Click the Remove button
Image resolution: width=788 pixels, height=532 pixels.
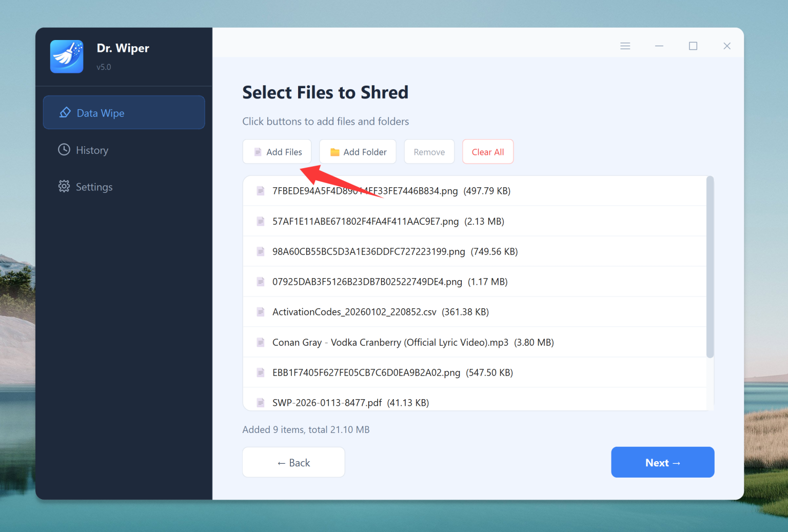click(x=429, y=151)
